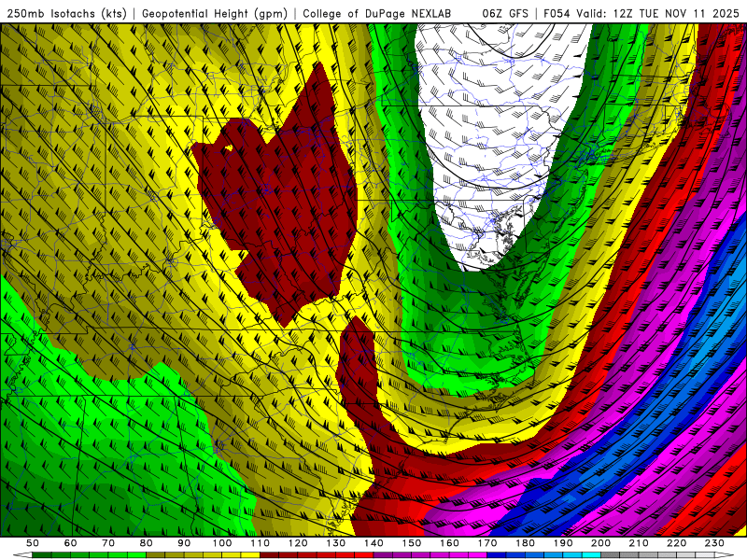Viewport: 747px width, 560px height.
Task: Click the '06Z GFS' model run label
Action: pos(505,14)
